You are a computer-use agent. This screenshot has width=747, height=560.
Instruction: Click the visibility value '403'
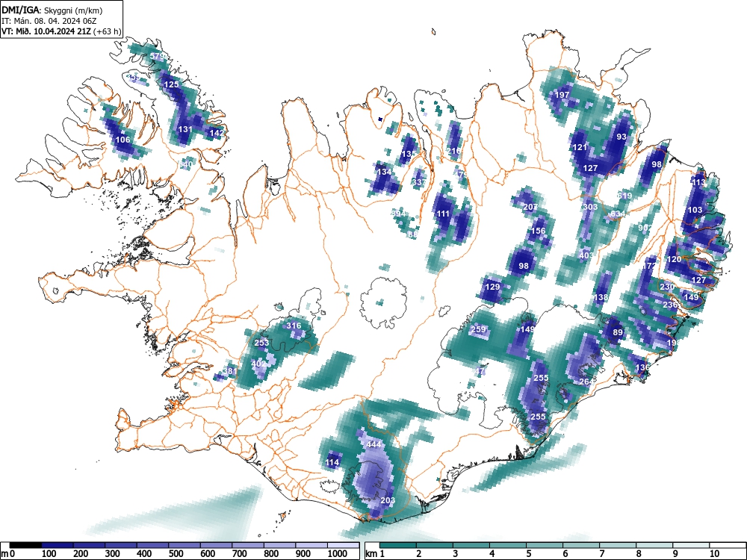click(x=586, y=255)
